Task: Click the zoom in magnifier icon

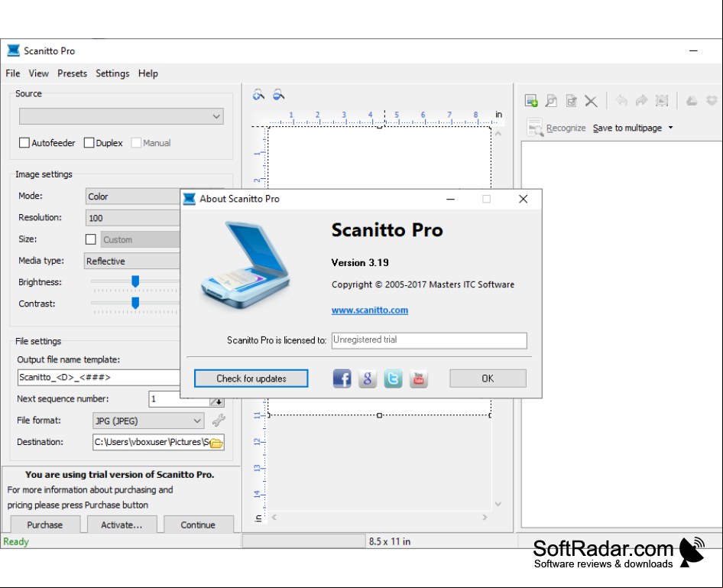Action: tap(258, 95)
